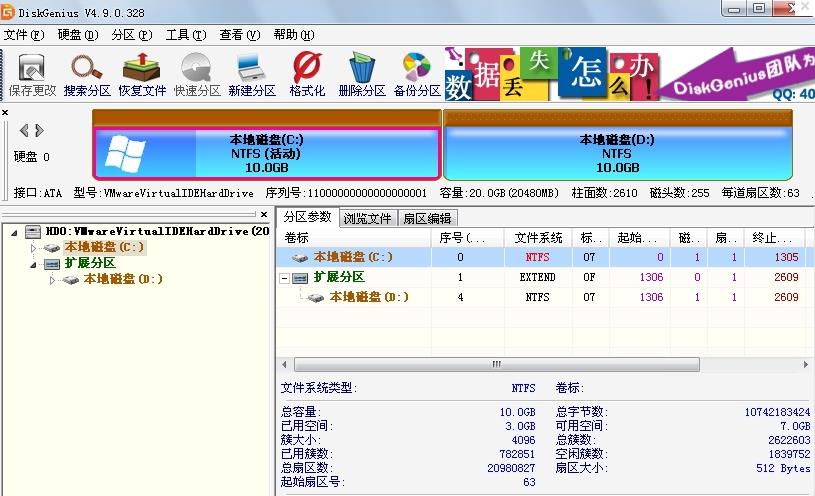Select 本地磁盘 (D:) label in left tree
815x496 pixels.
click(x=123, y=279)
